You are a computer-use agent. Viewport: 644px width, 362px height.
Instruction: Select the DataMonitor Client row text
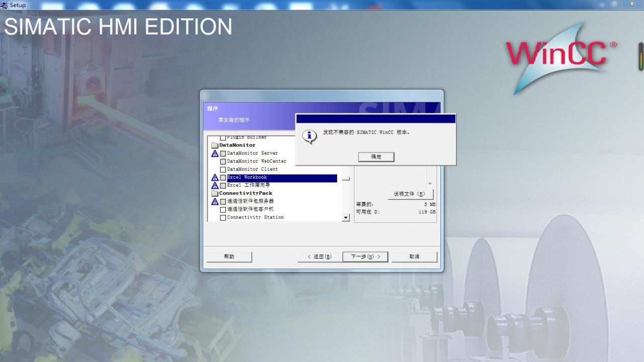tap(253, 170)
